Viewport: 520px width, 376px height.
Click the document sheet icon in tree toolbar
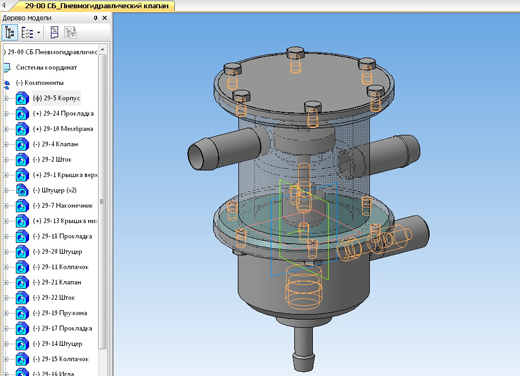tap(54, 33)
